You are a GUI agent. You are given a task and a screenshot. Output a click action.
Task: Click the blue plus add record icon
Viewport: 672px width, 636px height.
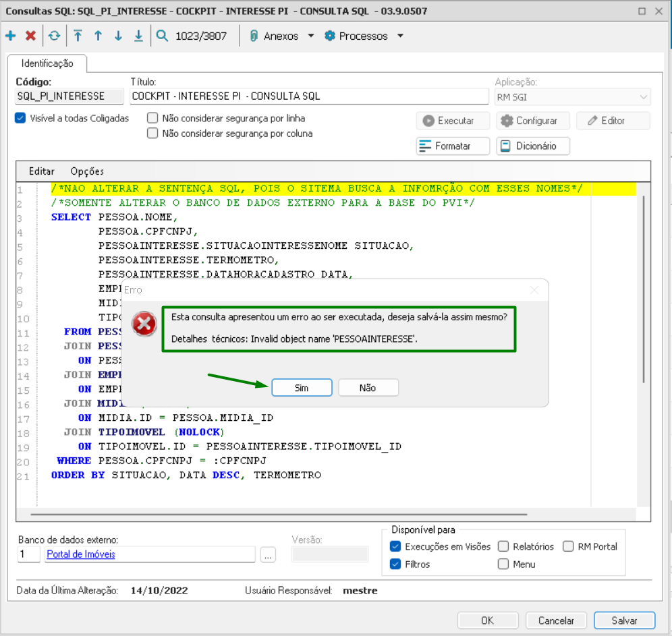(x=11, y=36)
